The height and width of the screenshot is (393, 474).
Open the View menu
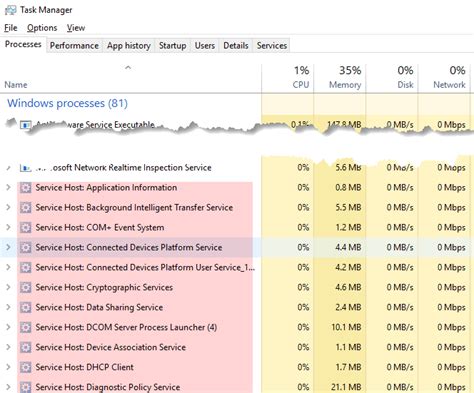[76, 28]
